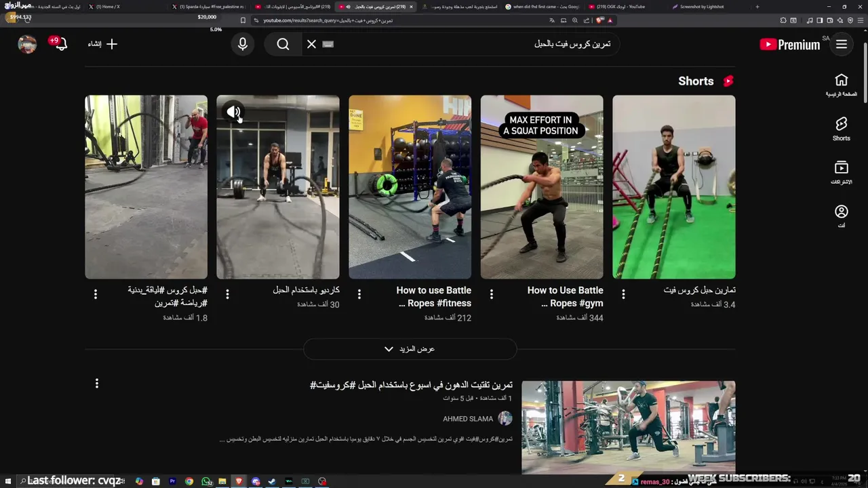Bookmark this page from address bar
Viewport: 868px width, 488px height.
tap(243, 20)
